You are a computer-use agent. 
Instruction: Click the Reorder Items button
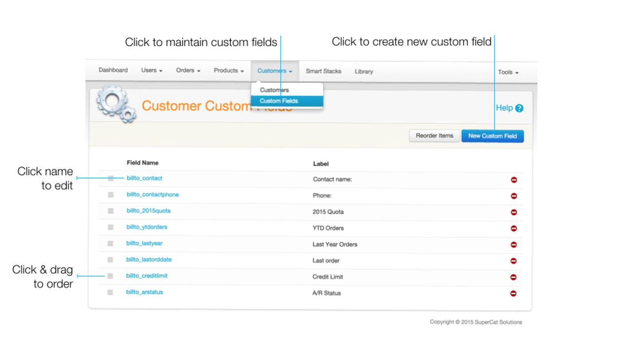pos(434,136)
